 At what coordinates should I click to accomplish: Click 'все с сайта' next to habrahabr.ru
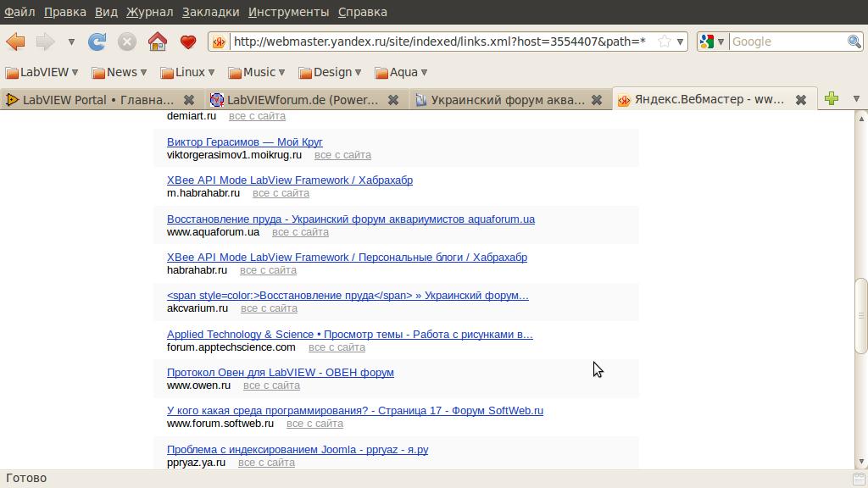point(268,270)
